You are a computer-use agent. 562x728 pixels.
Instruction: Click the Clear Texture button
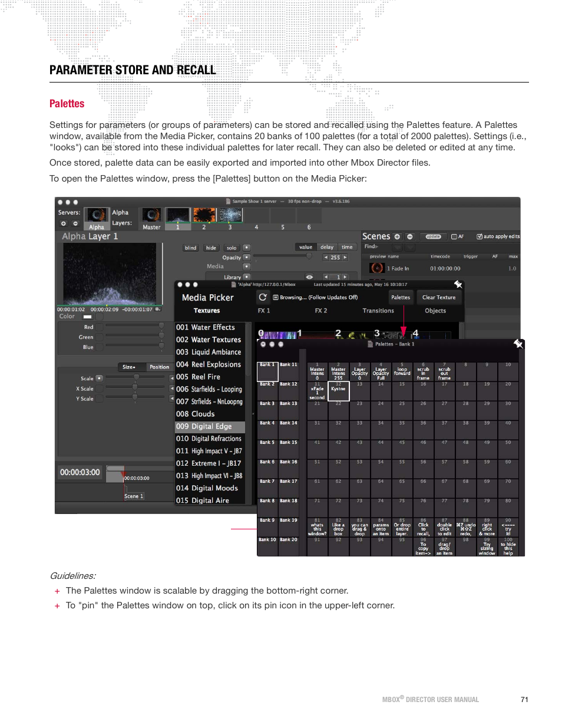(x=439, y=297)
